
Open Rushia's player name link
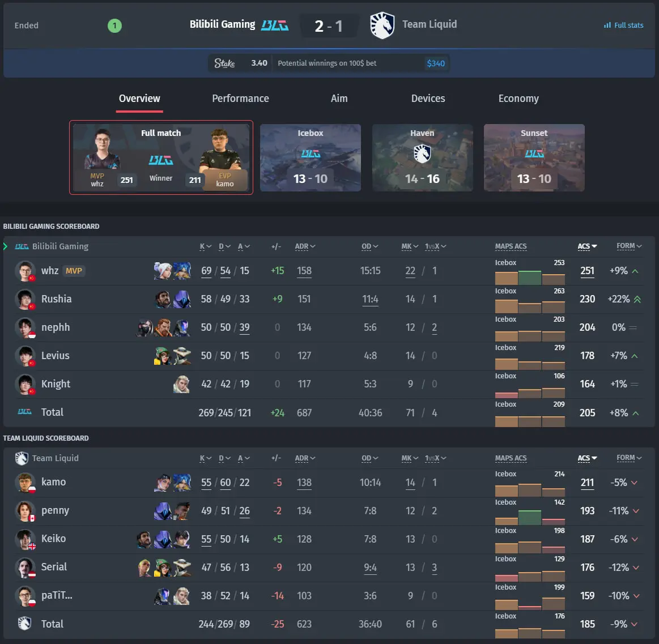coord(56,299)
